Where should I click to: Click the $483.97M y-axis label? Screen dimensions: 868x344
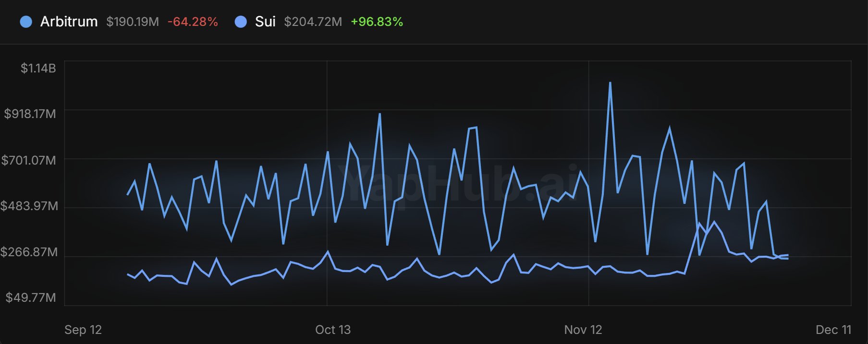[x=29, y=206]
